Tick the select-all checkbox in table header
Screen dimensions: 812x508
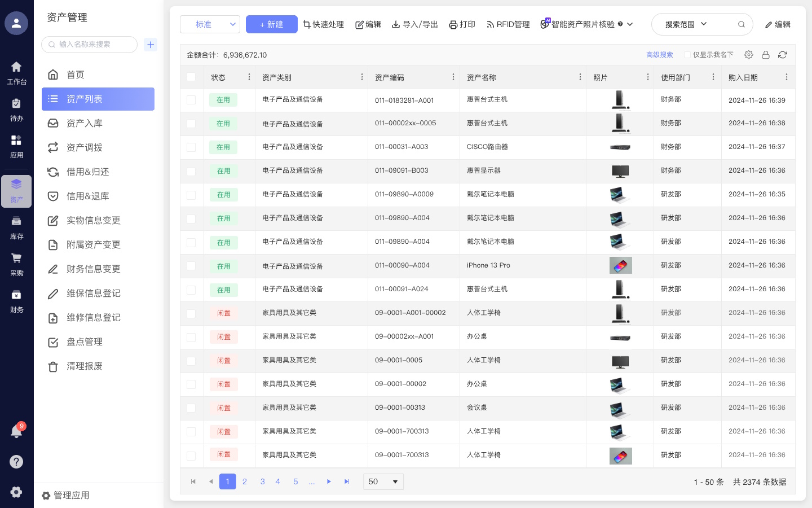191,77
